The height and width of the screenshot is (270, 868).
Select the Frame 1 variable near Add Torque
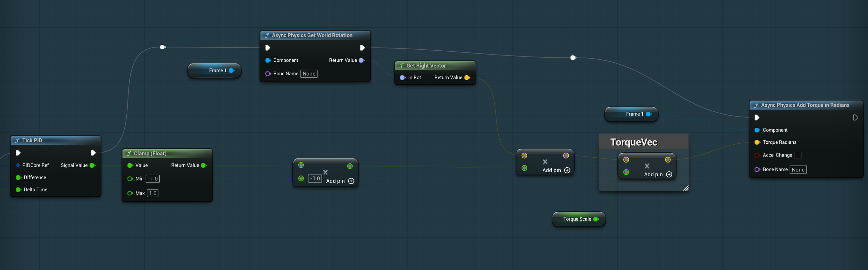click(631, 114)
